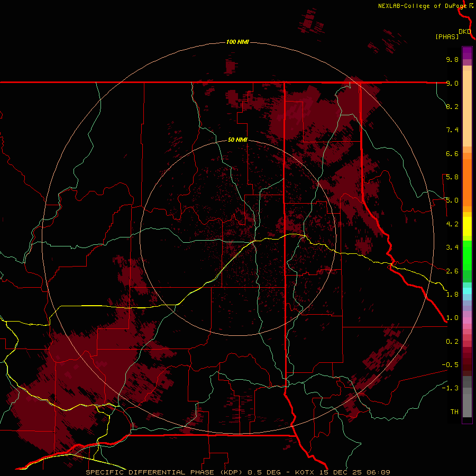The image size is (476, 476).
Task: Click the 100 NMI range ring label
Action: tap(237, 42)
